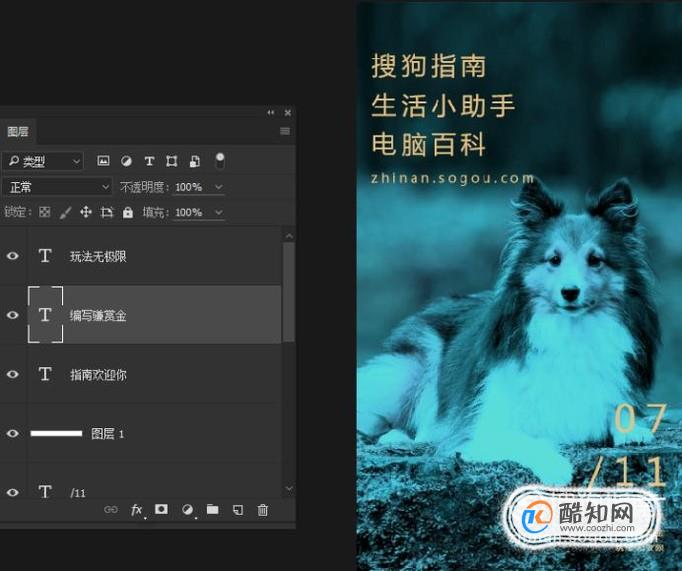682x571 pixels.
Task: Create a new layer
Action: tap(238, 510)
